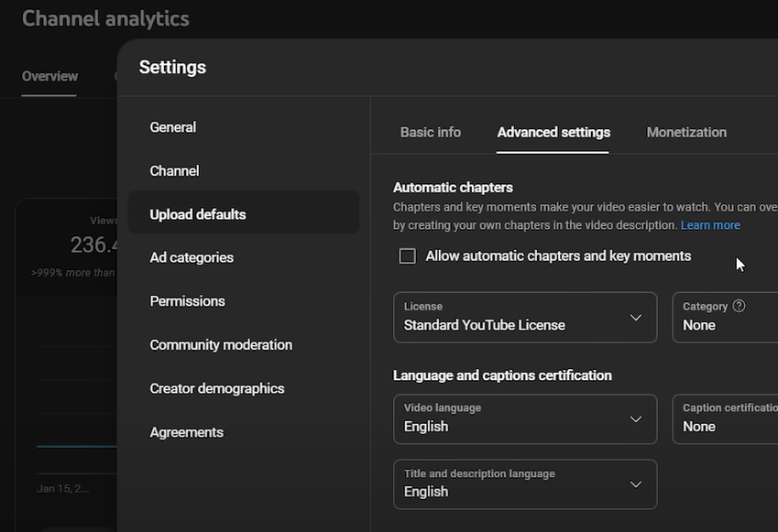Open the Caption certification dropdown

(x=725, y=419)
